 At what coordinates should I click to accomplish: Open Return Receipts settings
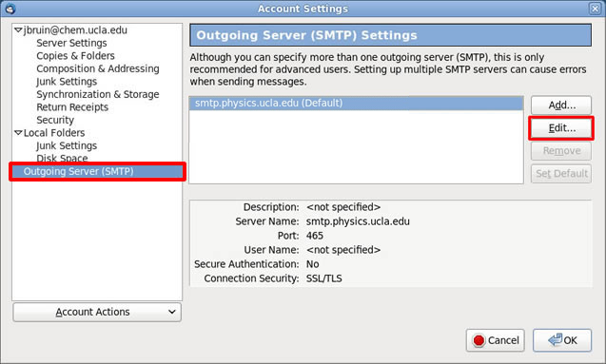pyautogui.click(x=72, y=107)
